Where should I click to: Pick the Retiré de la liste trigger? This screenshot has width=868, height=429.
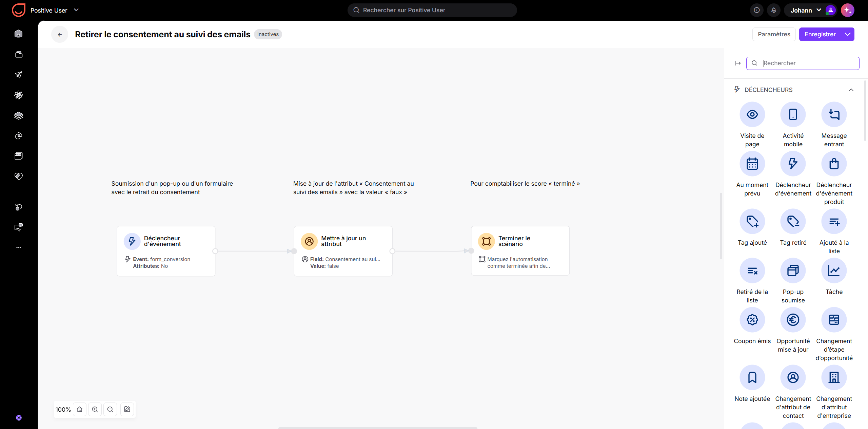pos(752,271)
